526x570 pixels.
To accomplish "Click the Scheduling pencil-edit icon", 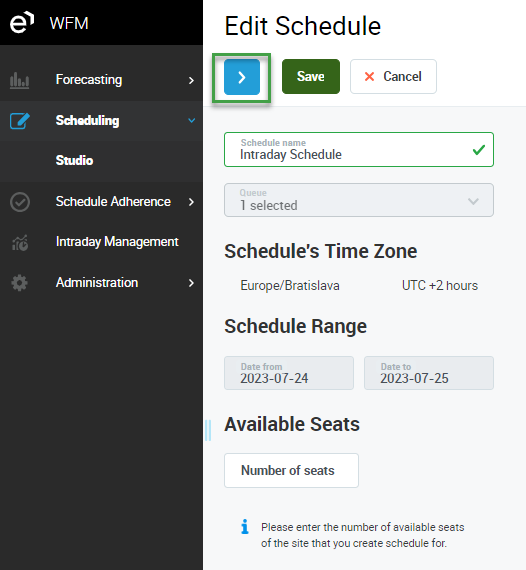I will 20,121.
